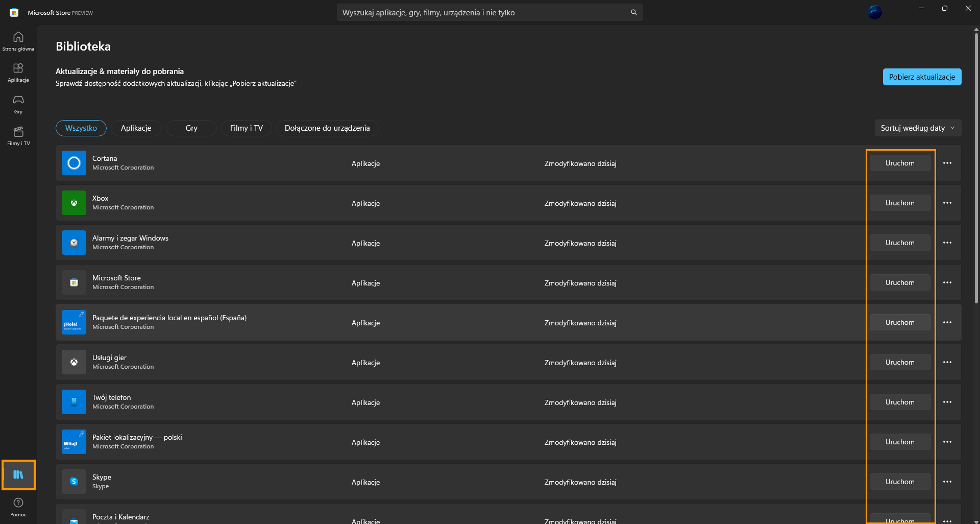Click the Biblioteka page heading
Image resolution: width=980 pixels, height=524 pixels.
pyautogui.click(x=83, y=46)
